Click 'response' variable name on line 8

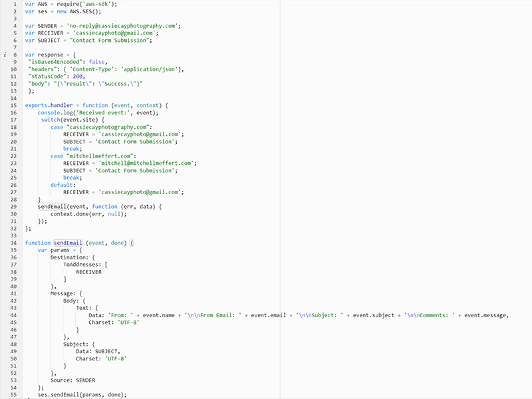[51, 55]
